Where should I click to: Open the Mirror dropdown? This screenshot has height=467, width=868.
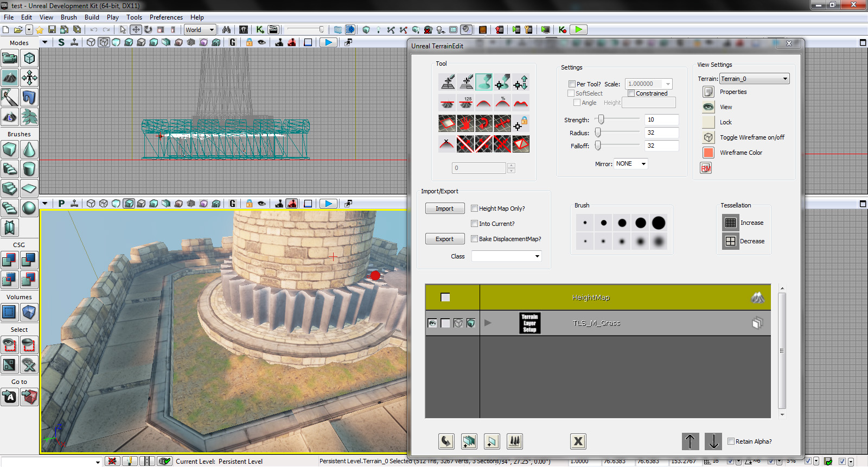tap(631, 163)
